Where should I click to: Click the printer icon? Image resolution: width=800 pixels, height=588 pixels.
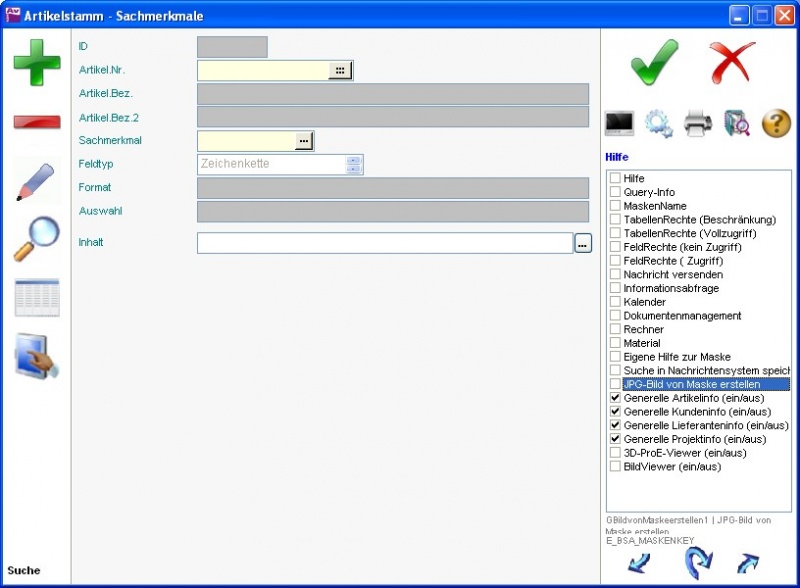[x=698, y=123]
